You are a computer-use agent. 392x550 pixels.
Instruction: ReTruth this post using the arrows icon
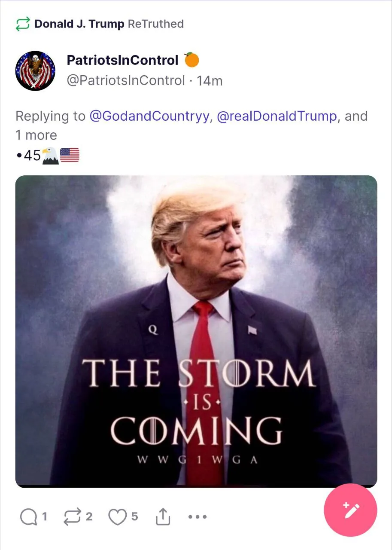(71, 517)
